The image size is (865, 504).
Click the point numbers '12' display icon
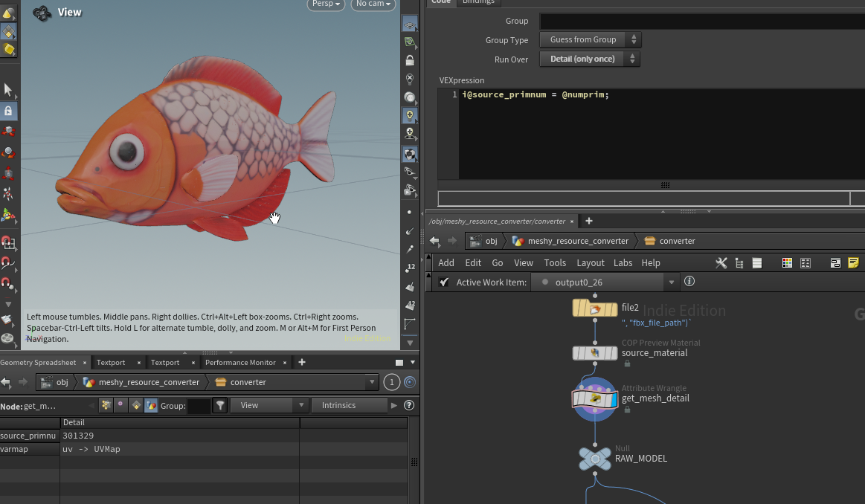[410, 268]
